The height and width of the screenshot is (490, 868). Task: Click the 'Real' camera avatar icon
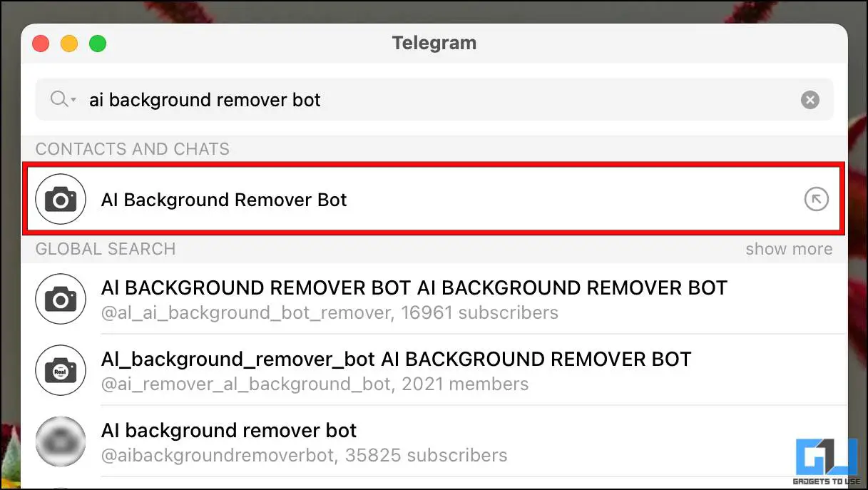coord(61,370)
